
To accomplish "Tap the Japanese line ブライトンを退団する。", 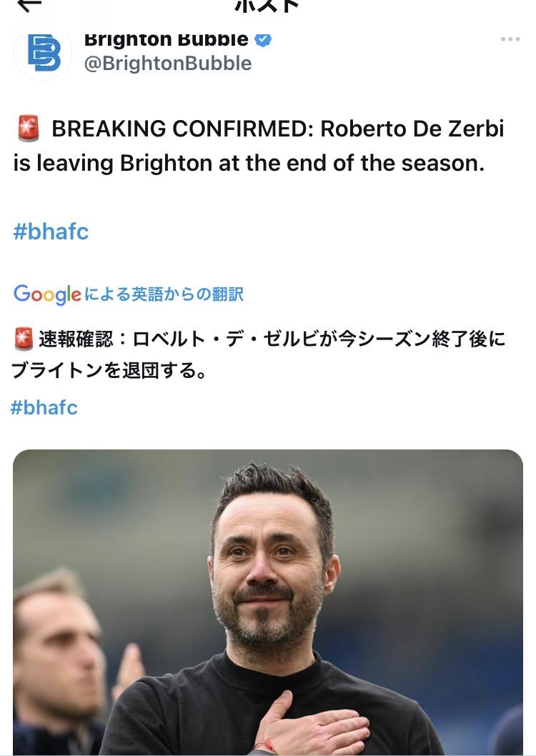I will tap(109, 371).
